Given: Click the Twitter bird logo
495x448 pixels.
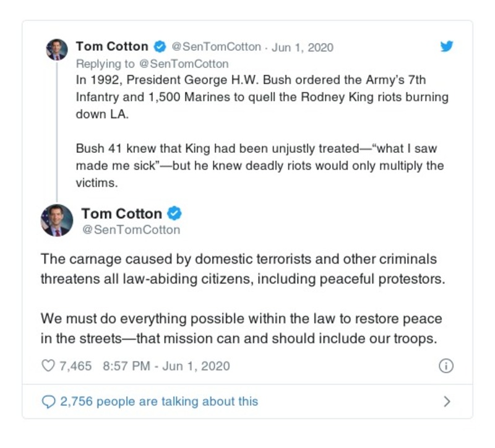Looking at the screenshot, I should tap(447, 47).
